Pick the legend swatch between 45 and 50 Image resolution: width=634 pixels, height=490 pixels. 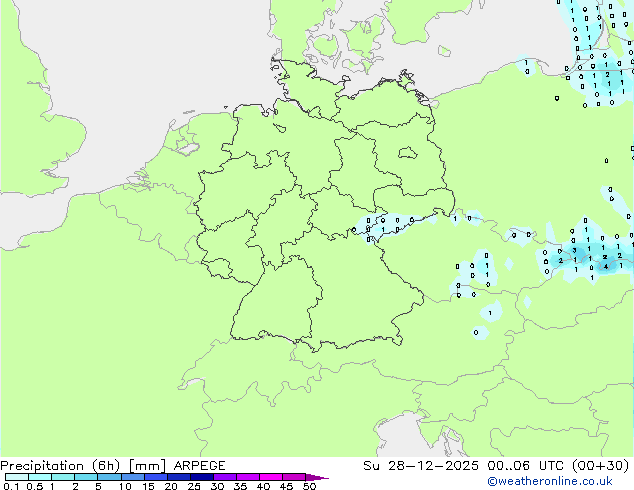pos(294,477)
